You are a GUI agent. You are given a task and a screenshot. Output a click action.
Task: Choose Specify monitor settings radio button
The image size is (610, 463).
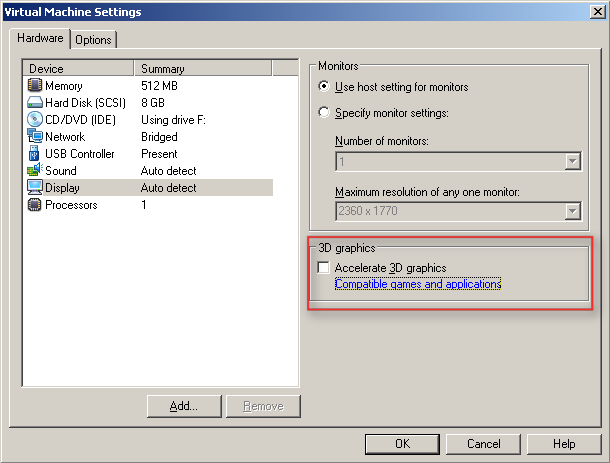[x=324, y=113]
